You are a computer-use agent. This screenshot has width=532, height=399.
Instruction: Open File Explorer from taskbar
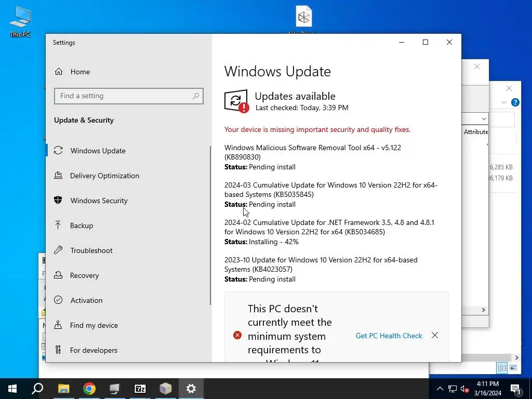(x=63, y=389)
